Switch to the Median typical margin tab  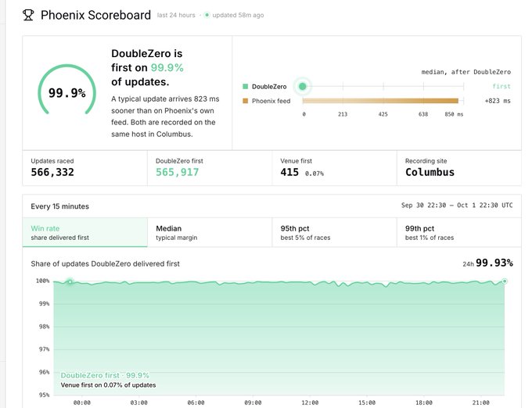coord(210,232)
